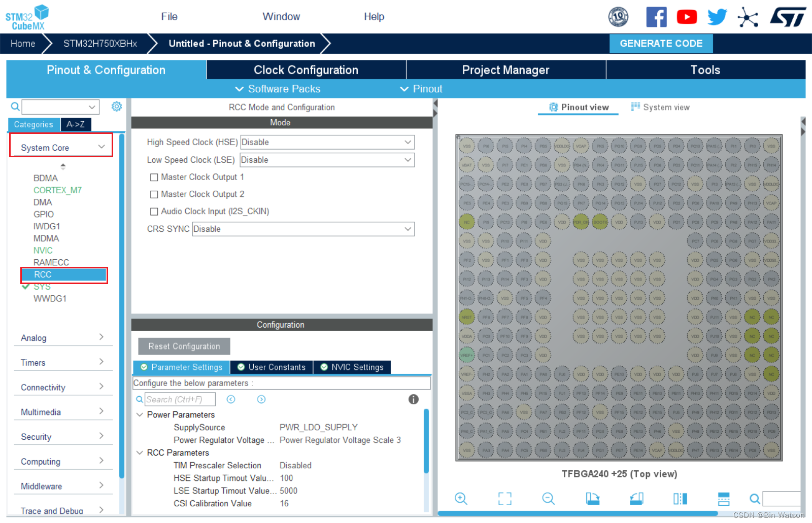
Task: Flip the chip vertically
Action: click(724, 499)
